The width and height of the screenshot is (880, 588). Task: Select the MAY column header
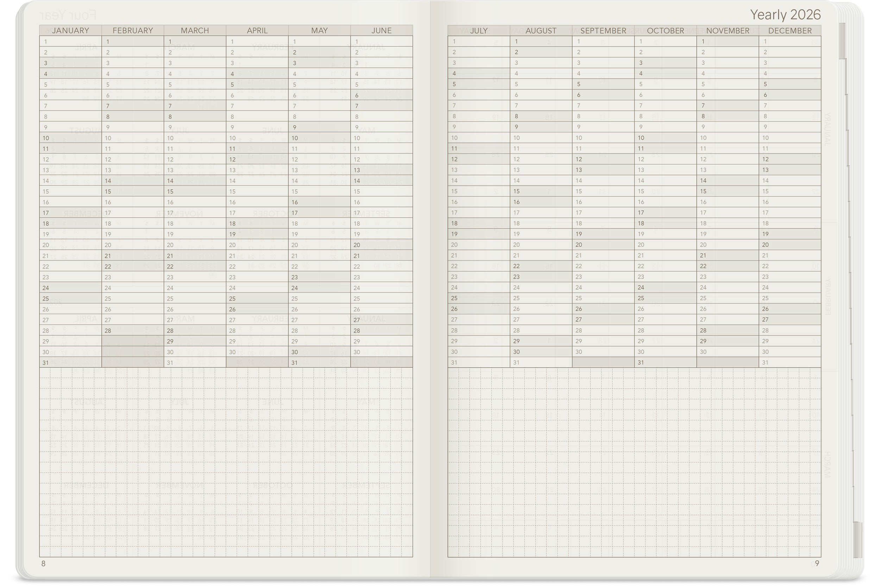point(319,30)
